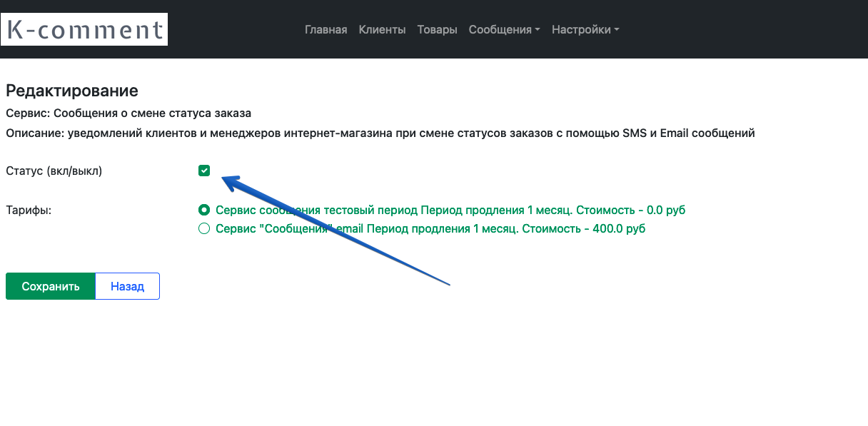Select the test period 0.0 руб radio button
Viewport: 868px width, 426px height.
coord(204,210)
